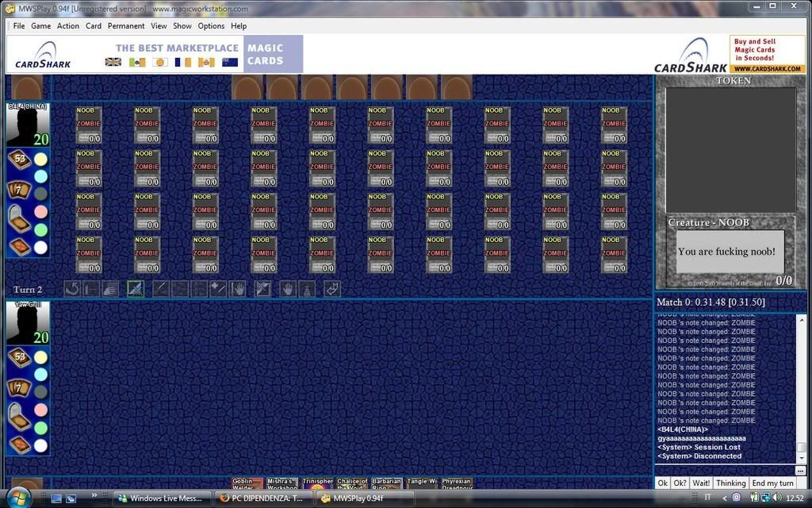
Task: Open Windows Live Messenger in the taskbar
Action: click(163, 498)
